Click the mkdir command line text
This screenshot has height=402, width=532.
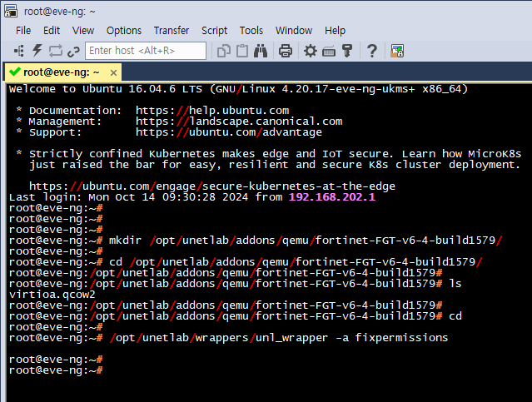[306, 241]
